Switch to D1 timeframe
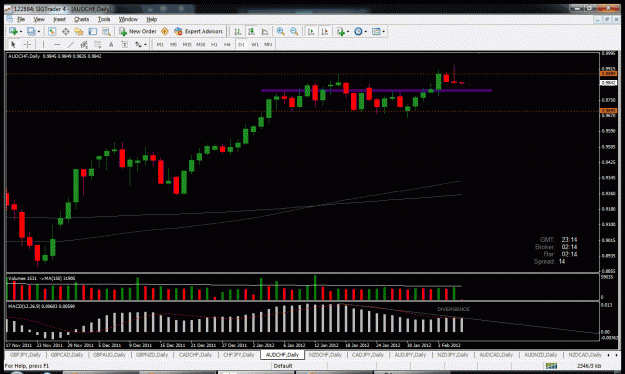 tap(241, 45)
